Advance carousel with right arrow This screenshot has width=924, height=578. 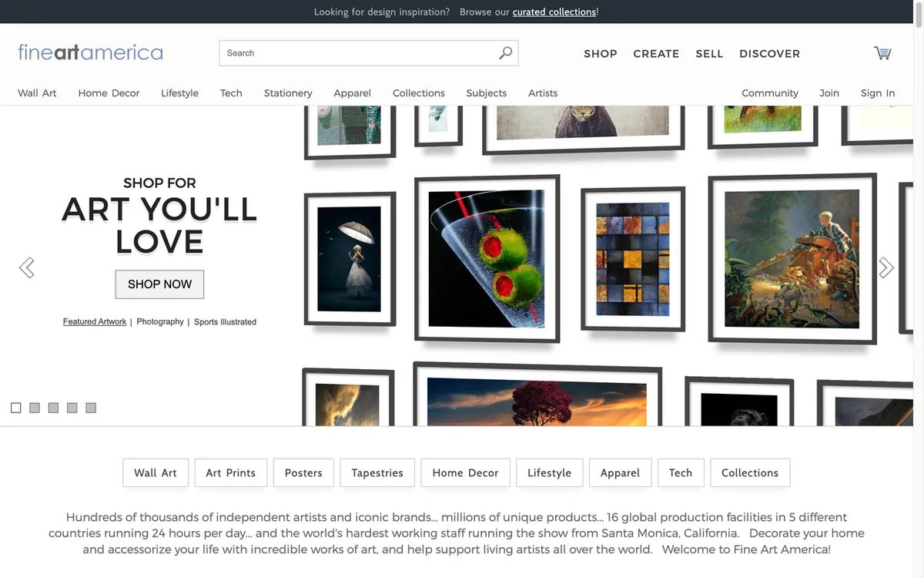pyautogui.click(x=886, y=267)
